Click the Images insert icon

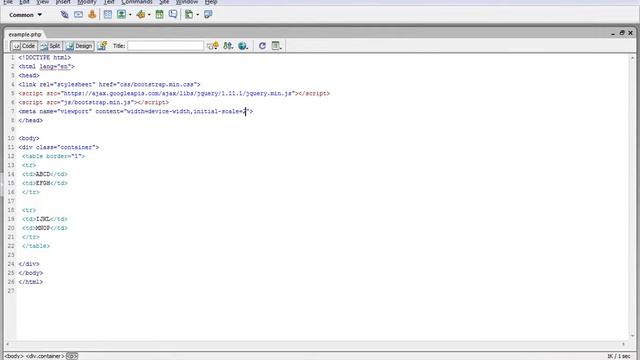click(122, 15)
